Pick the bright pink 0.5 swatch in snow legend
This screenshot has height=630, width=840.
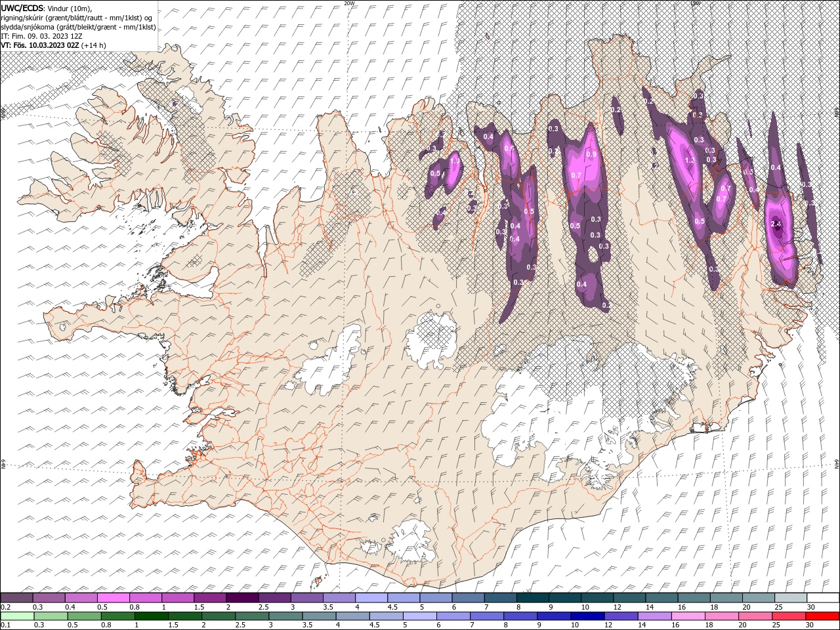[x=113, y=598]
